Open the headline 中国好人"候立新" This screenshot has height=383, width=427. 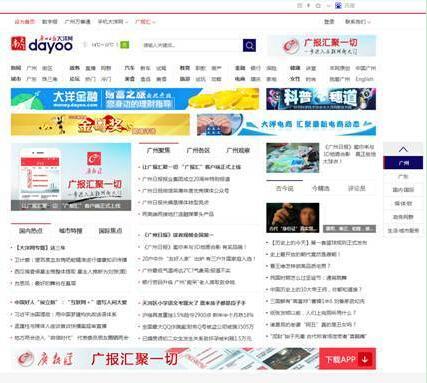[x=71, y=302]
